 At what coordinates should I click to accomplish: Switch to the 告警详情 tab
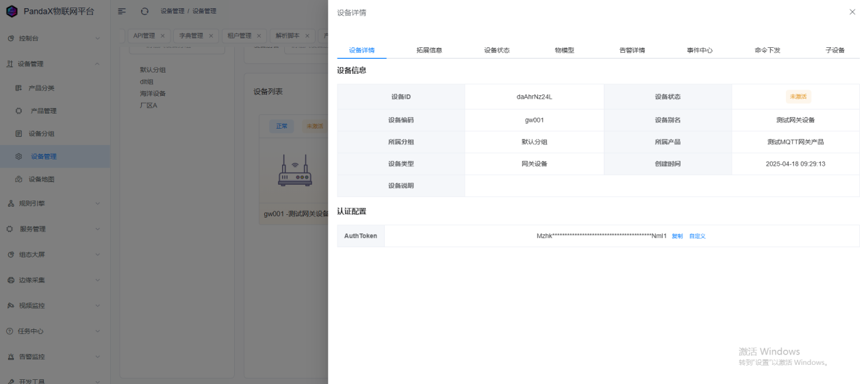(x=632, y=50)
